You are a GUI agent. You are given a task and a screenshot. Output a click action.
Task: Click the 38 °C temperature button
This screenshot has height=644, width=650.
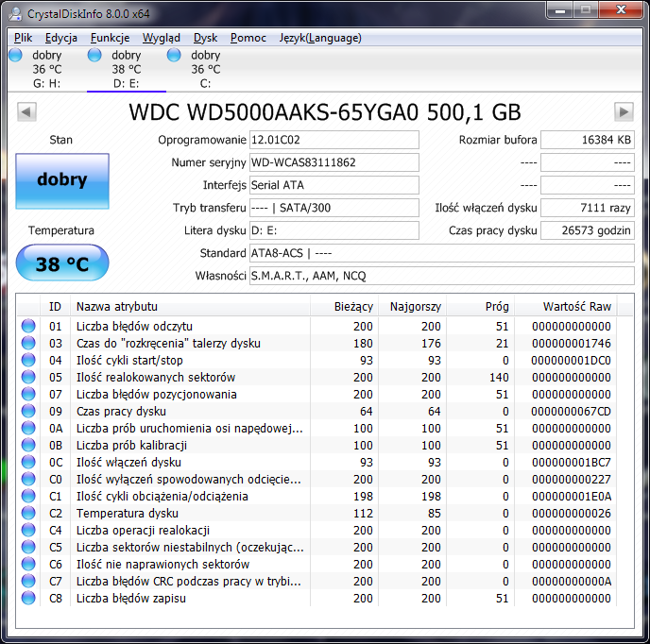62,263
